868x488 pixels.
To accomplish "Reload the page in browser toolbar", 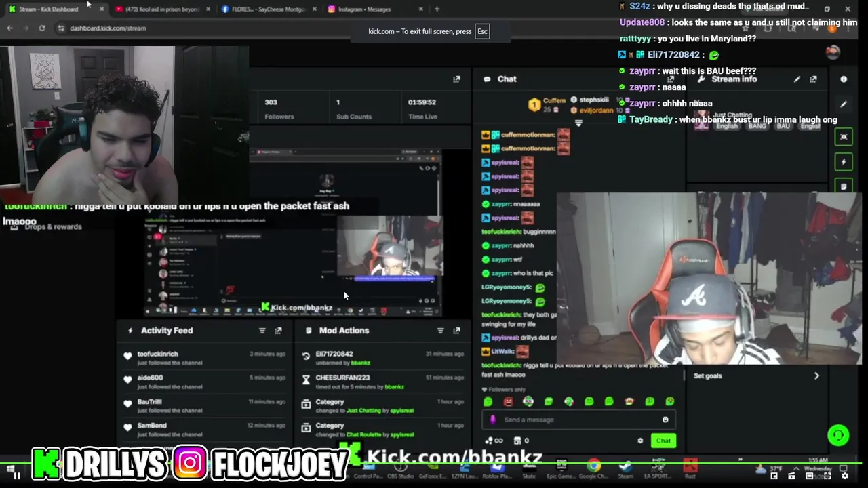I will [42, 28].
